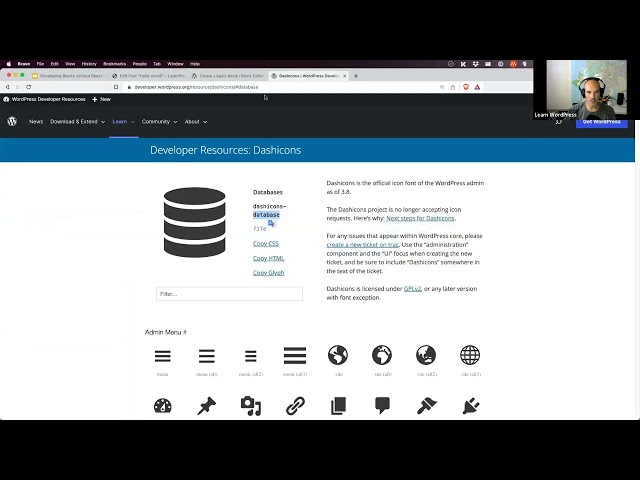Click WordPress Developer Resources in admin bar
The width and height of the screenshot is (640, 480).
point(45,99)
